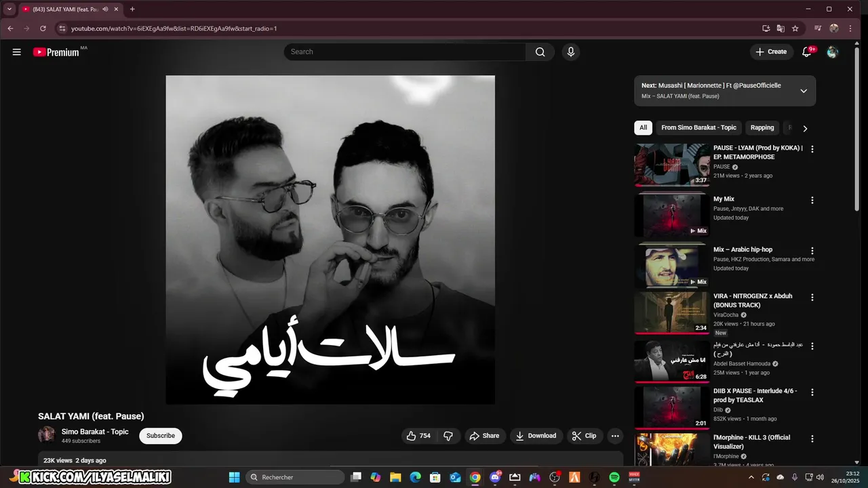This screenshot has height=488, width=868.
Task: Open the Mix – Arabic hip-hop thumbnail
Action: coord(671,265)
